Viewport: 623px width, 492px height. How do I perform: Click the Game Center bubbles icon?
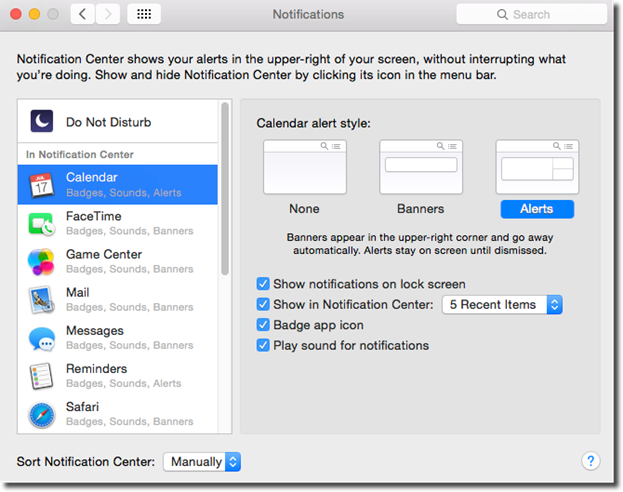pos(41,262)
